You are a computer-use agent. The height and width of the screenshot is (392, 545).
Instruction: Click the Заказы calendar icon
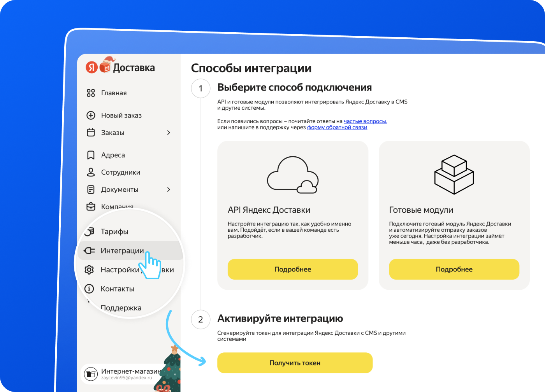pyautogui.click(x=91, y=133)
